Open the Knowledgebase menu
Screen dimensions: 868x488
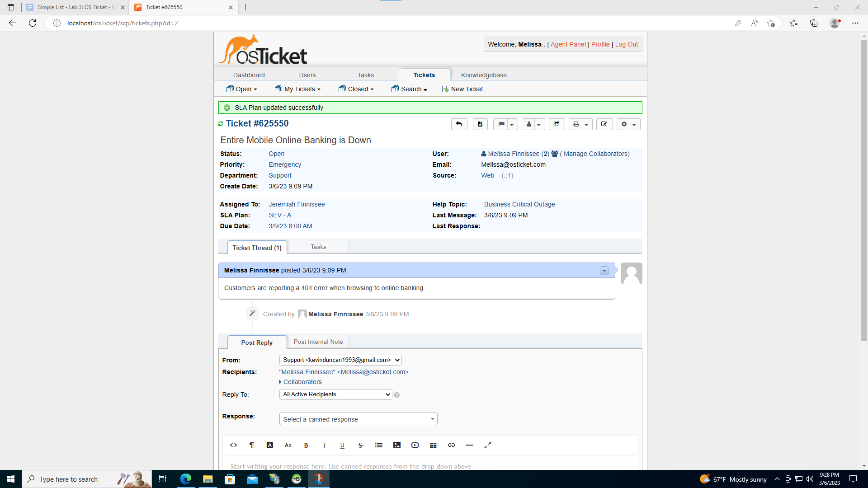(x=484, y=75)
